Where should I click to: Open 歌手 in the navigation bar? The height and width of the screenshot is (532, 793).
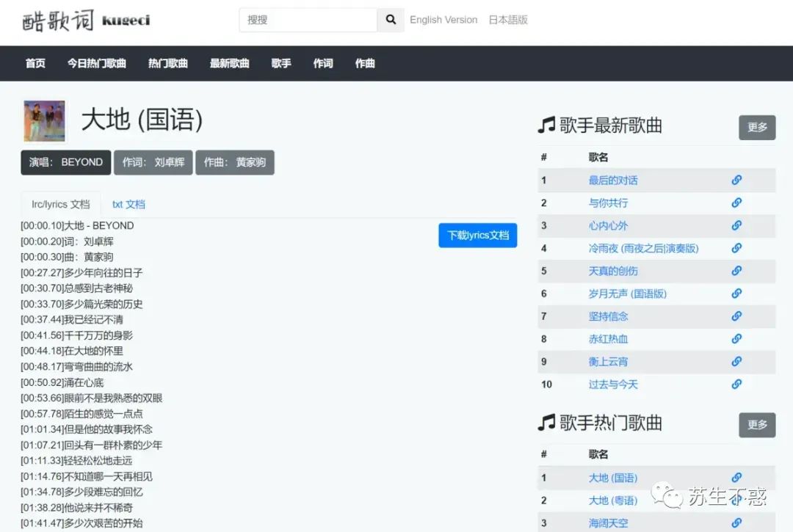[x=281, y=63]
